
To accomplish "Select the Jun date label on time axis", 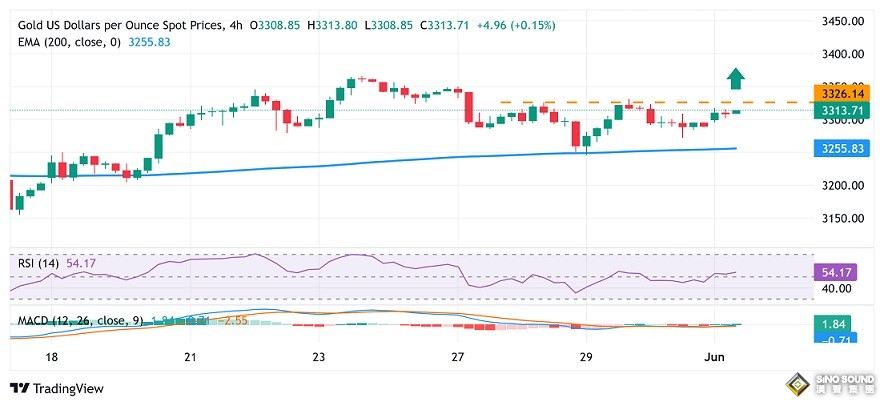I will pos(714,356).
